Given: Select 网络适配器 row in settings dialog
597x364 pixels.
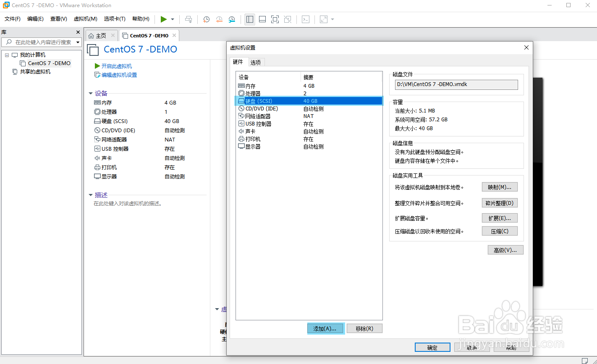Looking at the screenshot, I should point(309,116).
